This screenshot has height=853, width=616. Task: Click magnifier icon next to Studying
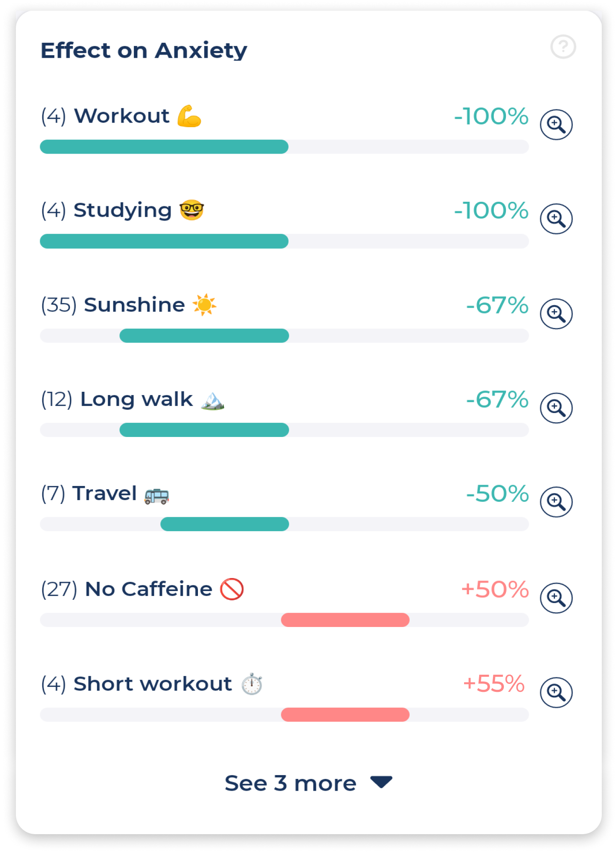pyautogui.click(x=556, y=219)
